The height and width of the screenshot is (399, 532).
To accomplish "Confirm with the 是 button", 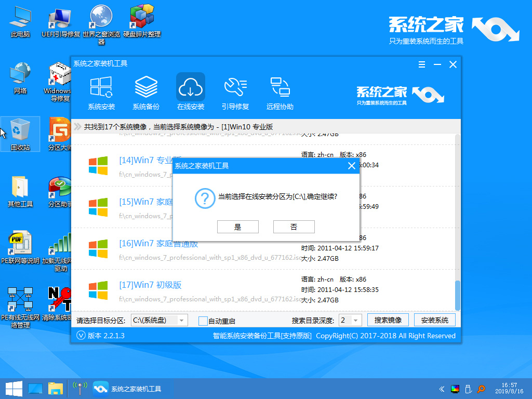I will 238,227.
